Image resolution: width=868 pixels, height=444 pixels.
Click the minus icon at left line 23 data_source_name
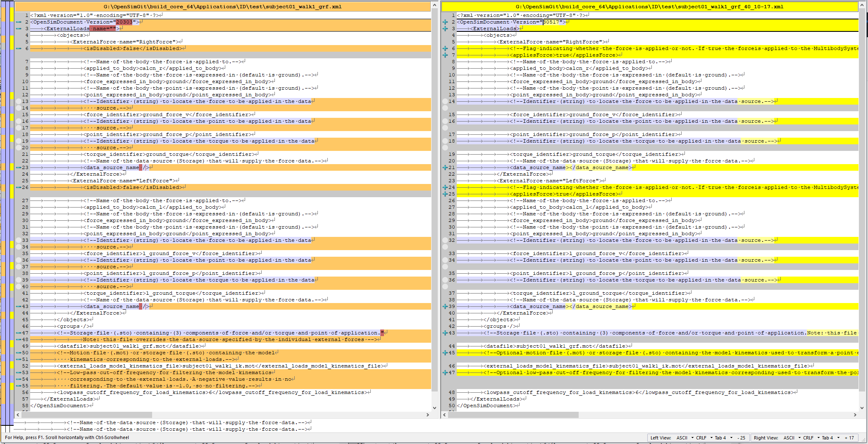point(19,167)
